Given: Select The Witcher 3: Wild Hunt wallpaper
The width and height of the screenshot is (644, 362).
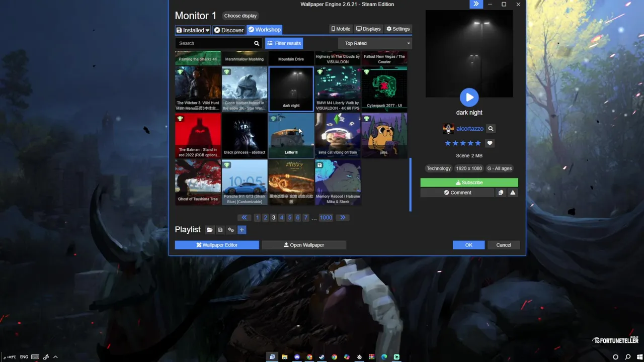Looking at the screenshot, I should click(x=198, y=89).
